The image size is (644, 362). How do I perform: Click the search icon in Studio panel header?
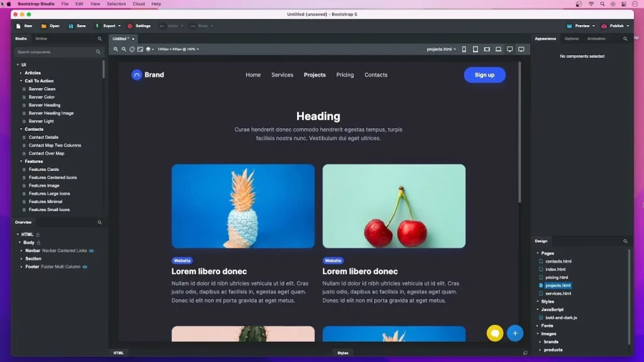coord(99,38)
